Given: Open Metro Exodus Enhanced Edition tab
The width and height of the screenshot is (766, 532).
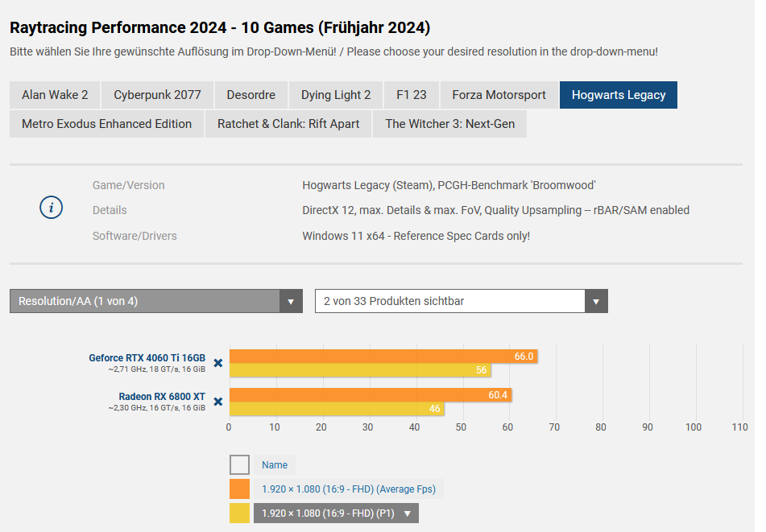Looking at the screenshot, I should coord(106,124).
